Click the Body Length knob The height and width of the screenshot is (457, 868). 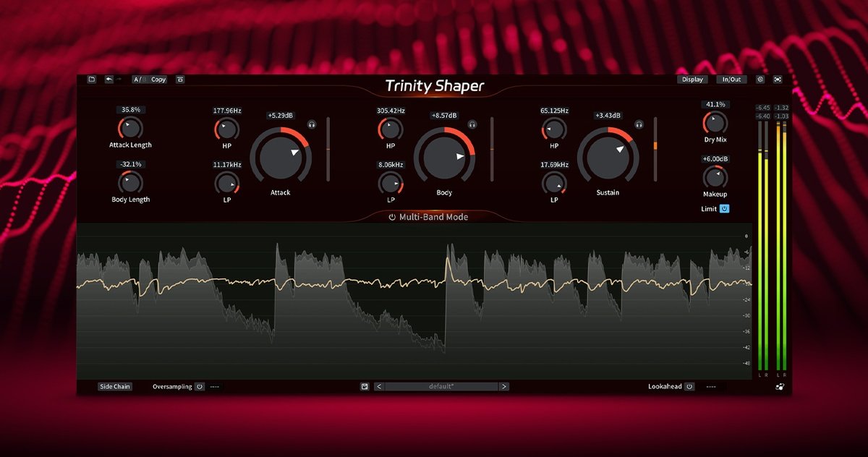point(131,182)
